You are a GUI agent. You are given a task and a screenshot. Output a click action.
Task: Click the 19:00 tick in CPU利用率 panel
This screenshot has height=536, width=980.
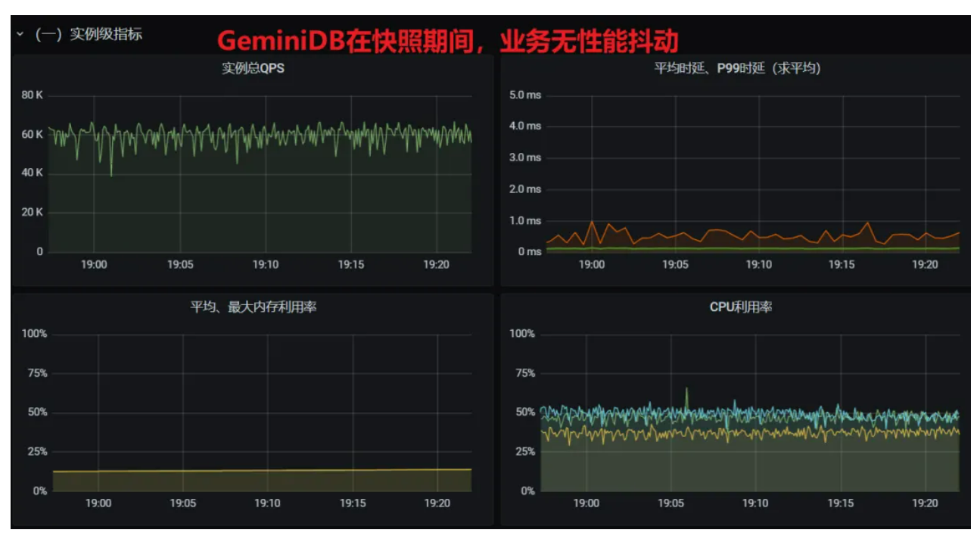(x=586, y=503)
